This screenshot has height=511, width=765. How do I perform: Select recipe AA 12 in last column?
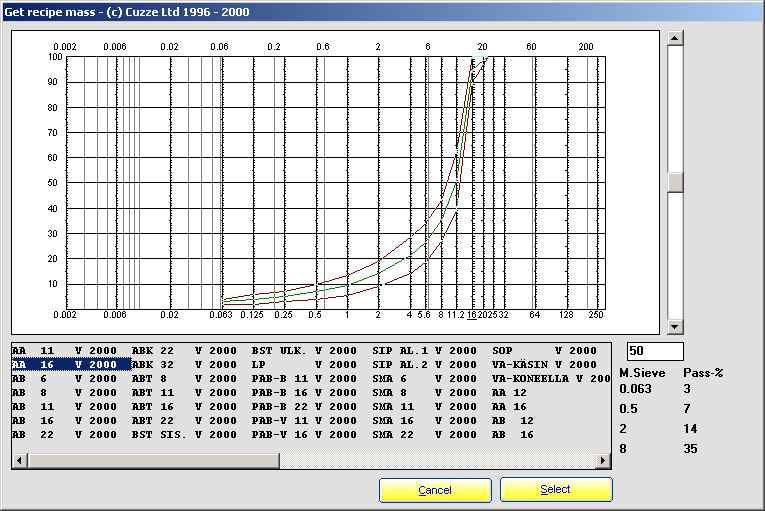(x=510, y=393)
